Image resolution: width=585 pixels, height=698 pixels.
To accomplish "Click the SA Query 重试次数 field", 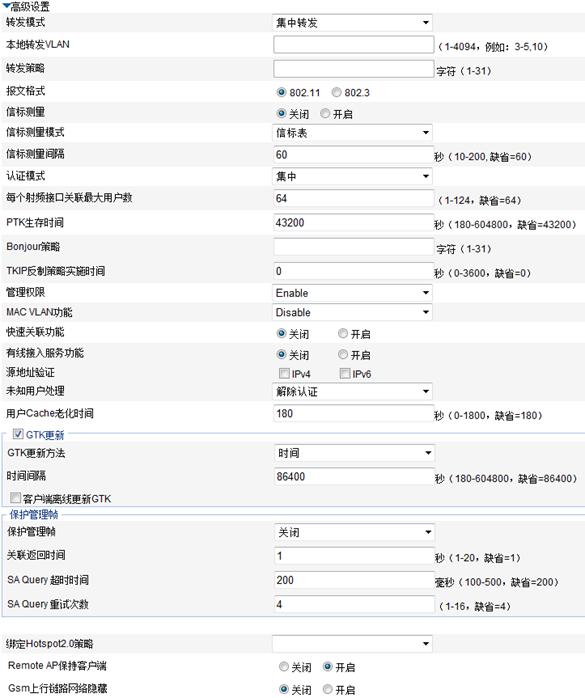I will click(354, 605).
